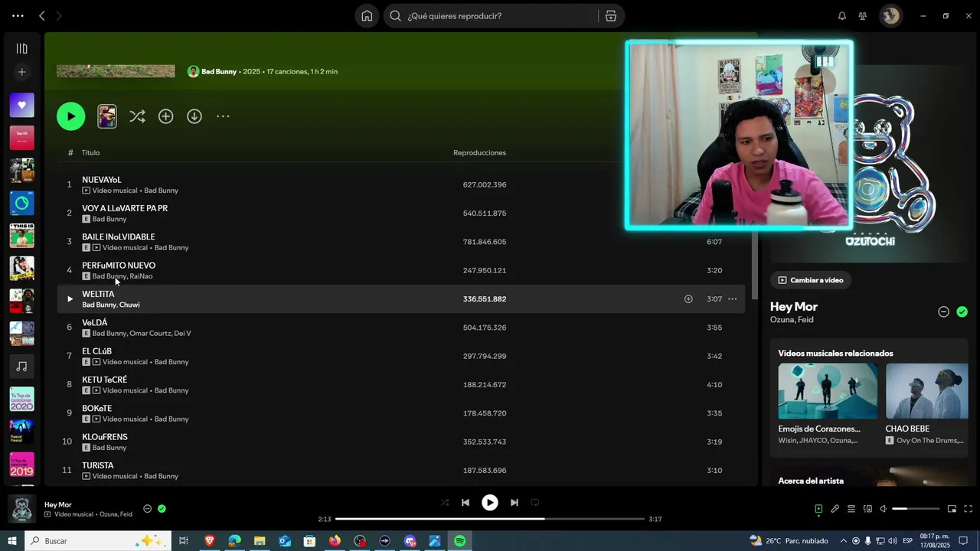
Task: Select the track KETU TeCRÉ
Action: point(400,385)
